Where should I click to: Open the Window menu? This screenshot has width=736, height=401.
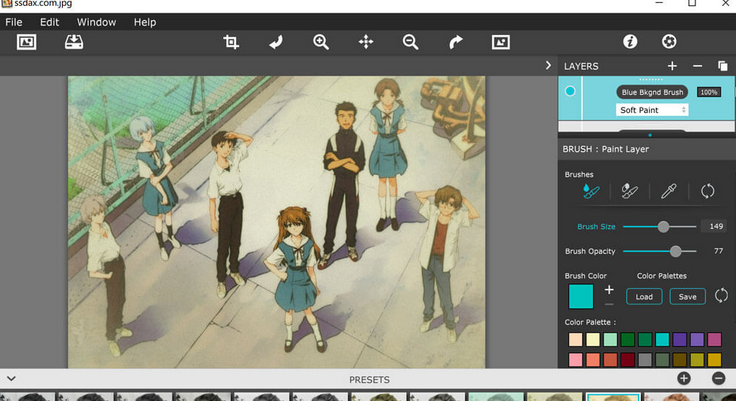[x=96, y=22]
